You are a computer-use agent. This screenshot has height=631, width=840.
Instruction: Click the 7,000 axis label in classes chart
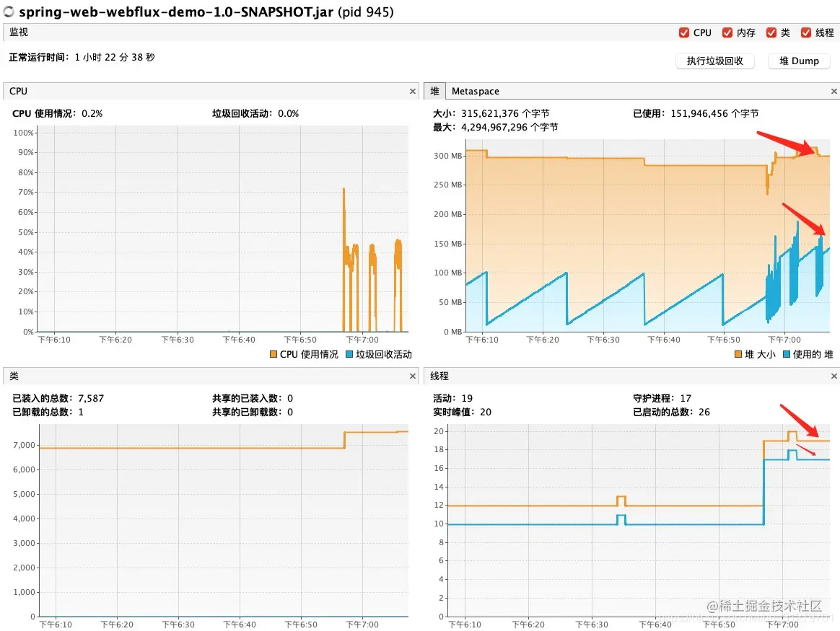[x=24, y=445]
